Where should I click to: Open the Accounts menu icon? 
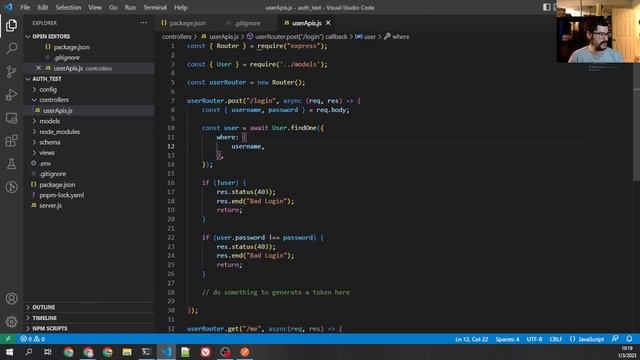11,298
